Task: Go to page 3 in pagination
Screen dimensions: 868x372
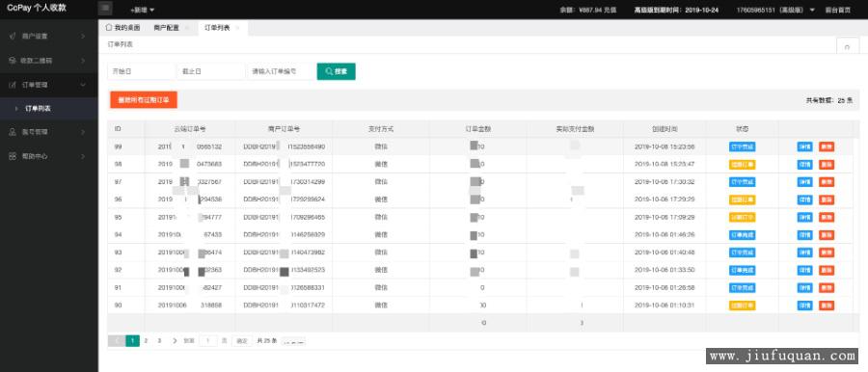Action: tap(159, 341)
